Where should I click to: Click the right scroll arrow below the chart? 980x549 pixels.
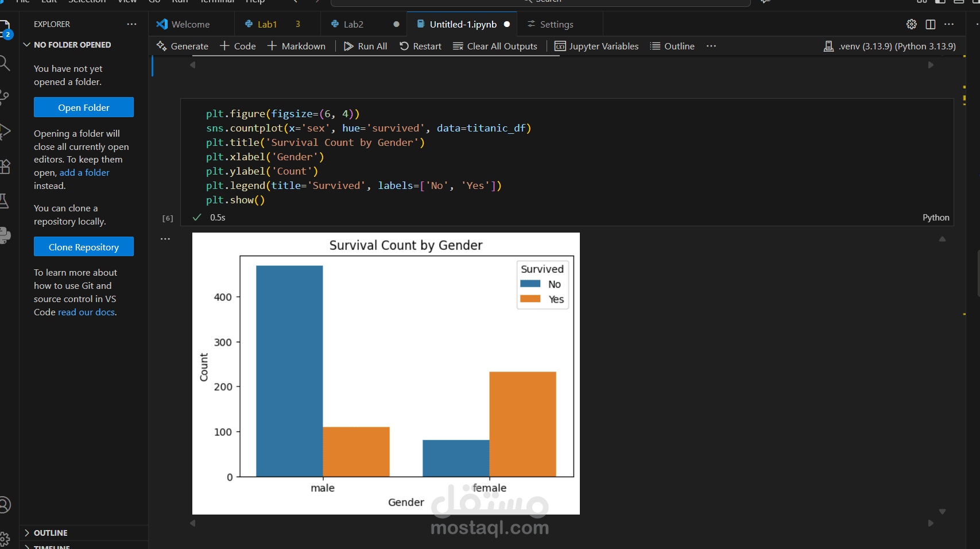pyautogui.click(x=931, y=523)
